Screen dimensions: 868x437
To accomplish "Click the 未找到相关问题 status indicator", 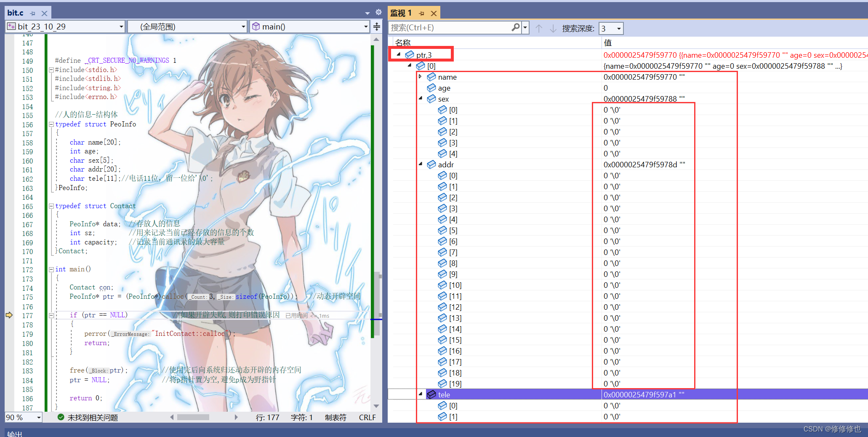I will (88, 417).
